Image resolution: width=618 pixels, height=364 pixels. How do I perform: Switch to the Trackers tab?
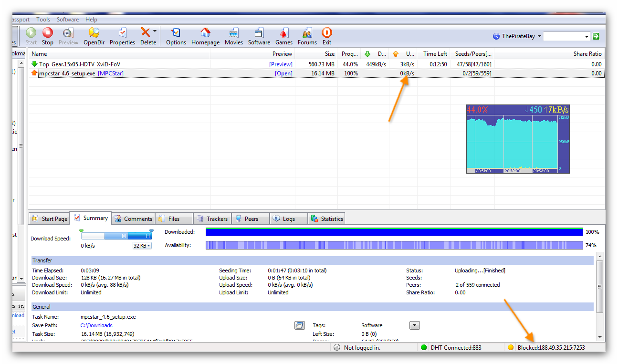pyautogui.click(x=212, y=219)
